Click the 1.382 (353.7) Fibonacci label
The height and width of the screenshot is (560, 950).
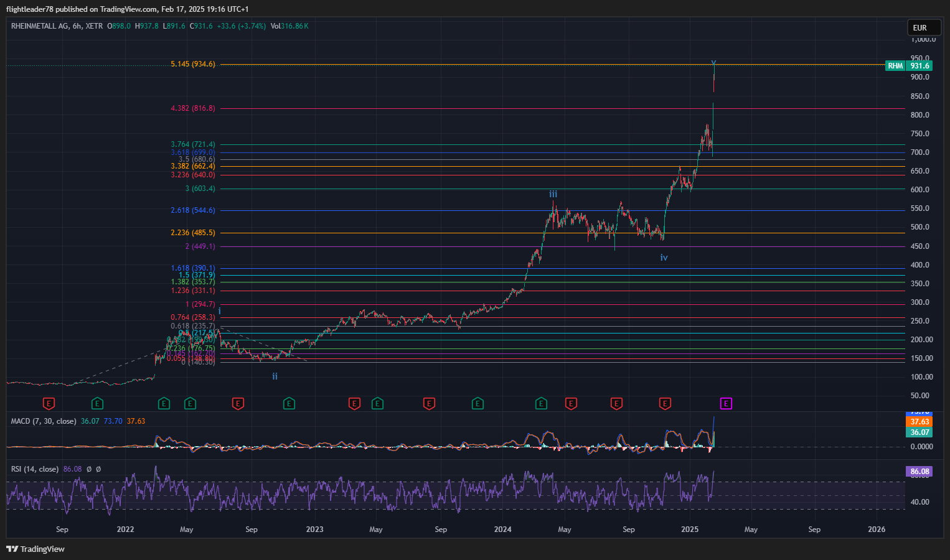tap(193, 282)
